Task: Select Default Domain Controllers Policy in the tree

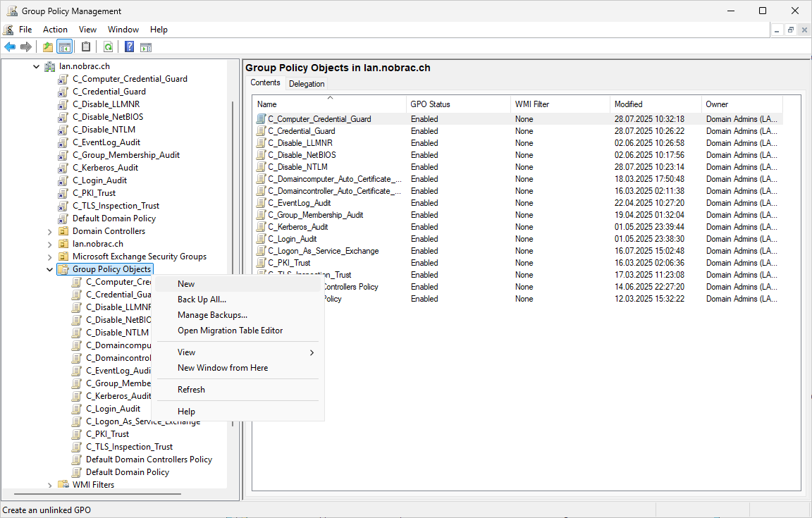Action: coord(149,460)
